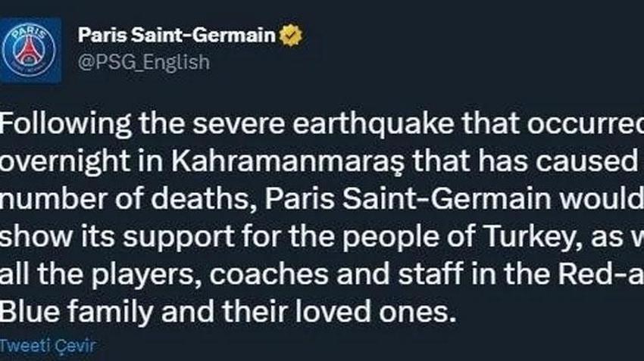This screenshot has width=644, height=361.
Task: Open the Paris Saint-Germain display name
Action: click(x=177, y=35)
